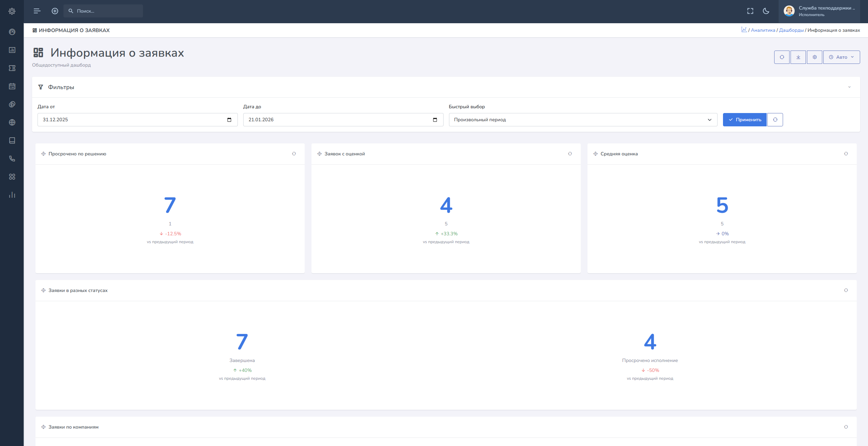Click the 'Дата от' date field
The width and height of the screenshot is (868, 446).
point(133,120)
